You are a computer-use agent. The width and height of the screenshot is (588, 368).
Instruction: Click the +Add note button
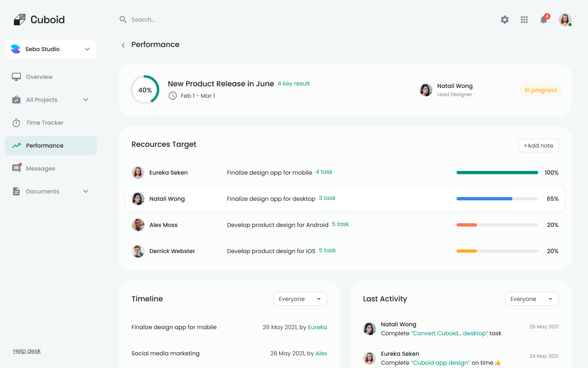click(x=538, y=146)
